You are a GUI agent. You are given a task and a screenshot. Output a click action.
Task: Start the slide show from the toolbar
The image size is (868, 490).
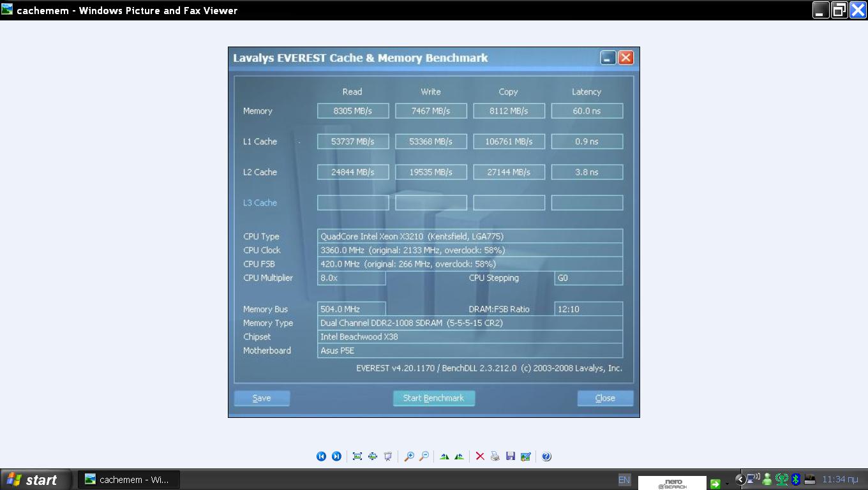pos(387,456)
